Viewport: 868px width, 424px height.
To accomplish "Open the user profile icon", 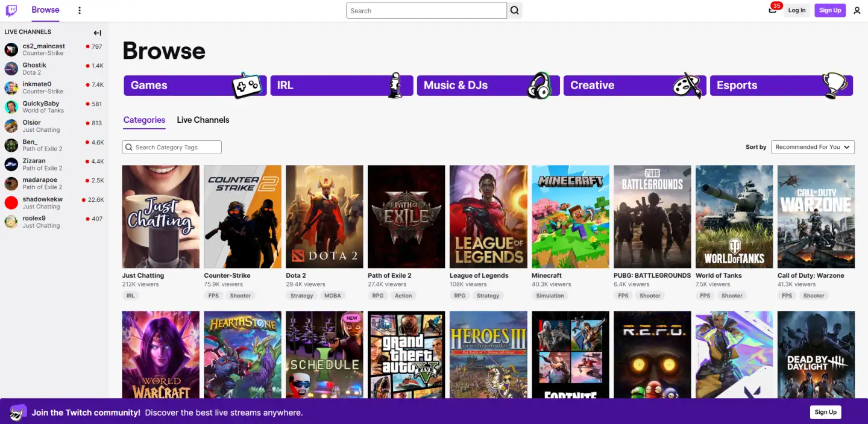I will click(857, 10).
